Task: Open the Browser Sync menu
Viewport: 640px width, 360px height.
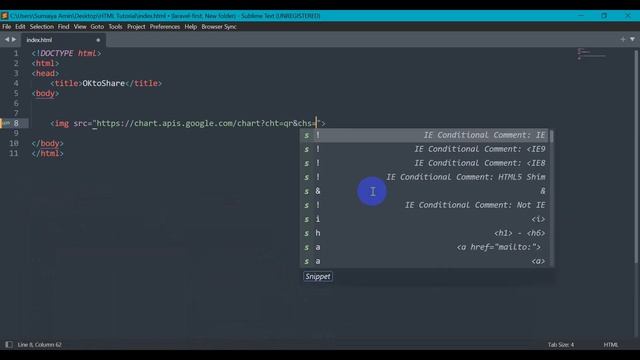Action: tap(219, 27)
